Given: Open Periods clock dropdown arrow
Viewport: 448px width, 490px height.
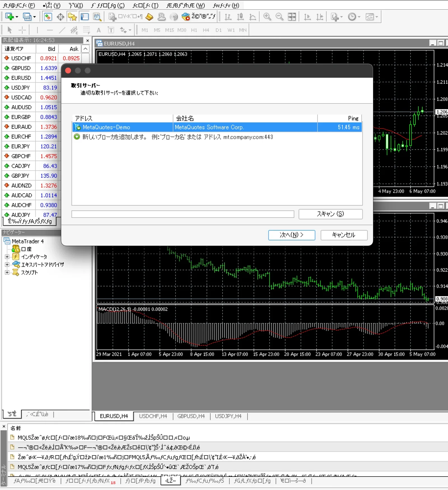Looking at the screenshot, I should coord(359,17).
